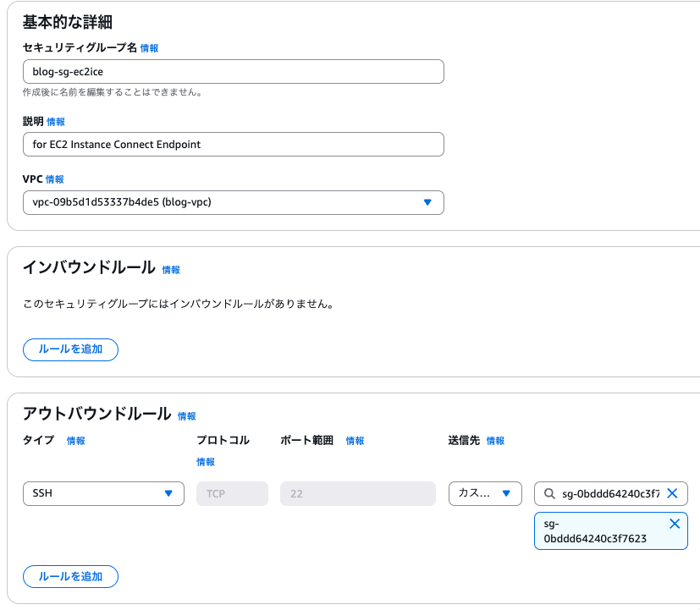700x610 pixels.
Task: Add an inbound rule with ルールを追加
Action: click(70, 349)
